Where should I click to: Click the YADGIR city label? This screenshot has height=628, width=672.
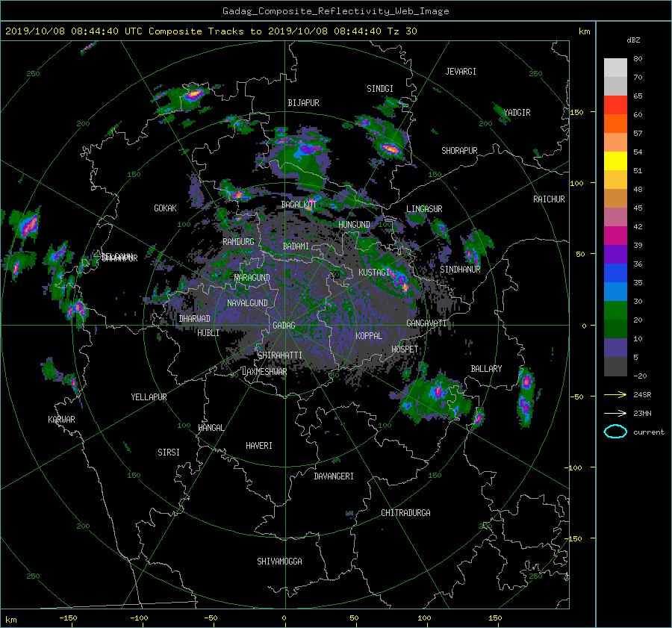517,113
